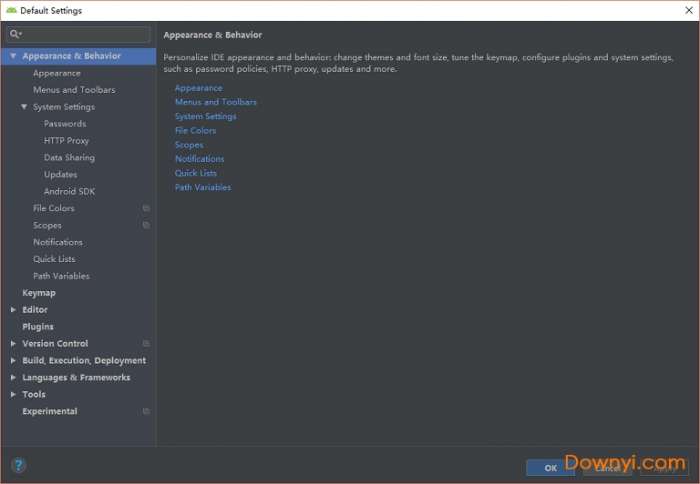Click the project-level icon beside Experimental
The image size is (700, 484).
coord(146,411)
